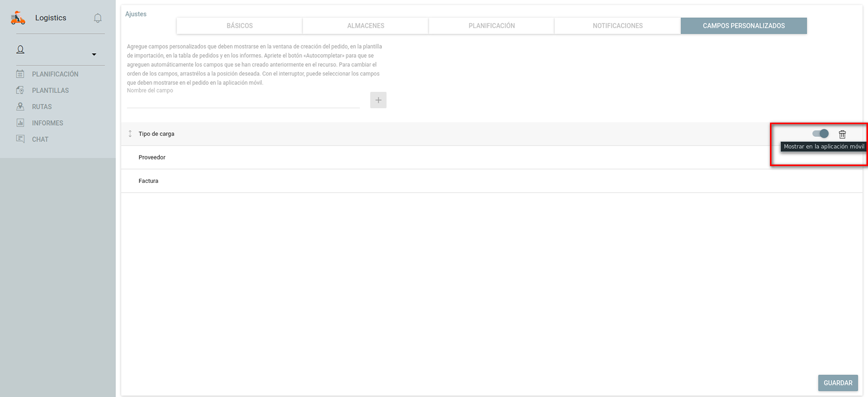Image resolution: width=868 pixels, height=397 pixels.
Task: Click the GUARDAR button
Action: (x=838, y=383)
